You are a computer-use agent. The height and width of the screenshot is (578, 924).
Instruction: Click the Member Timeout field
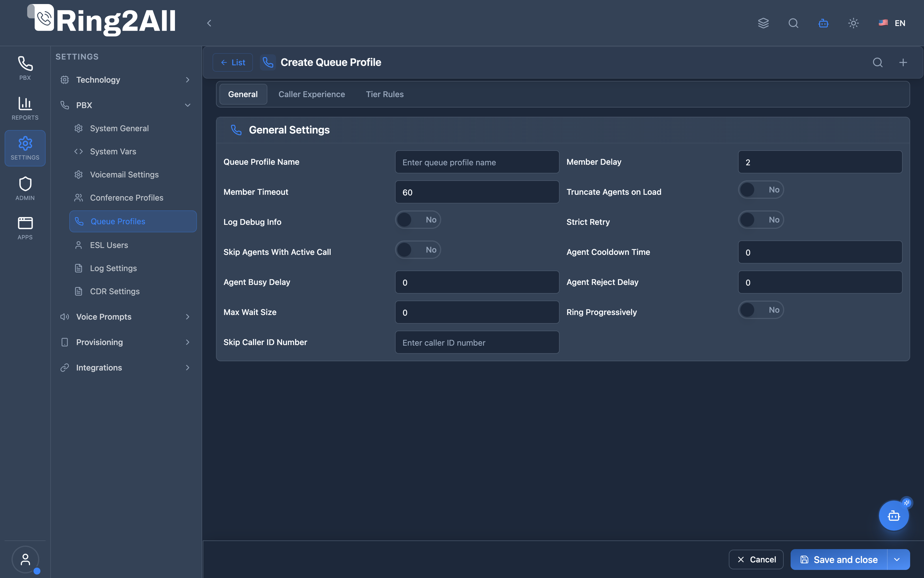[x=477, y=192]
